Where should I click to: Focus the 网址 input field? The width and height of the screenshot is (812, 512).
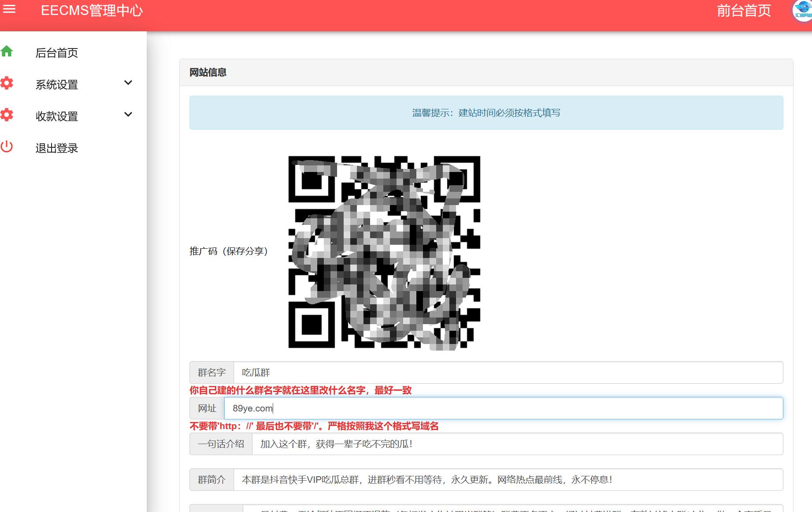coord(504,408)
